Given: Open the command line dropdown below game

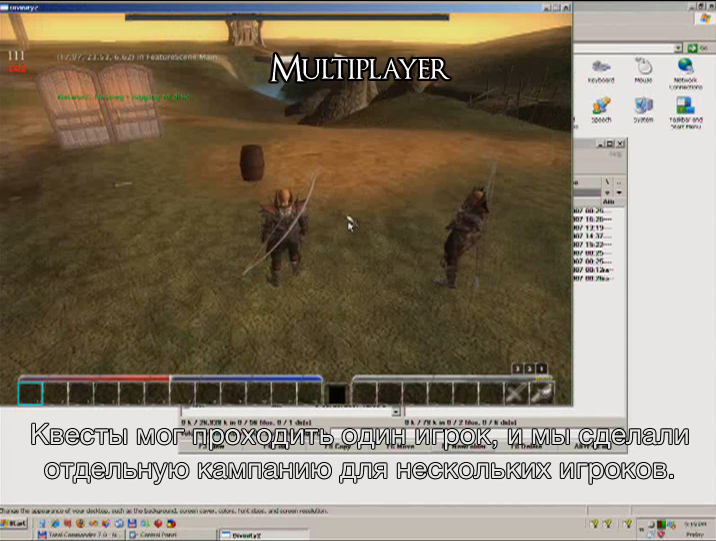Looking at the screenshot, I should pos(396,412).
